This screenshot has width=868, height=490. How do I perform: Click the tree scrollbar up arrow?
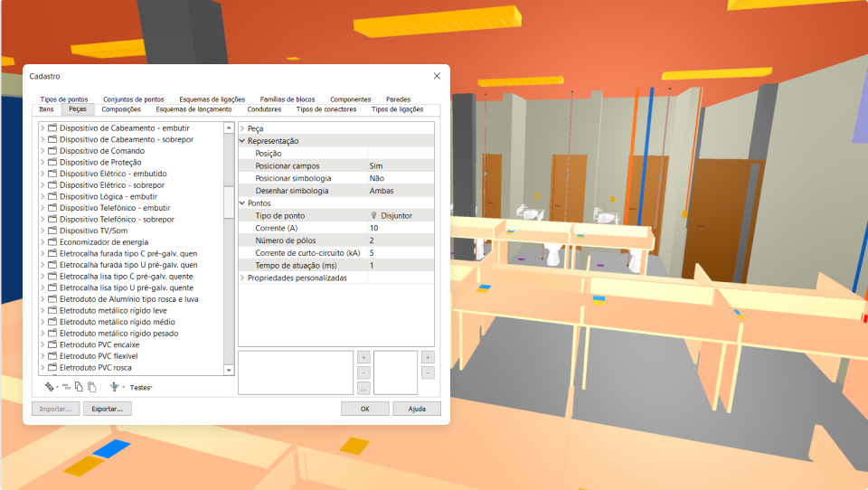pyautogui.click(x=229, y=127)
